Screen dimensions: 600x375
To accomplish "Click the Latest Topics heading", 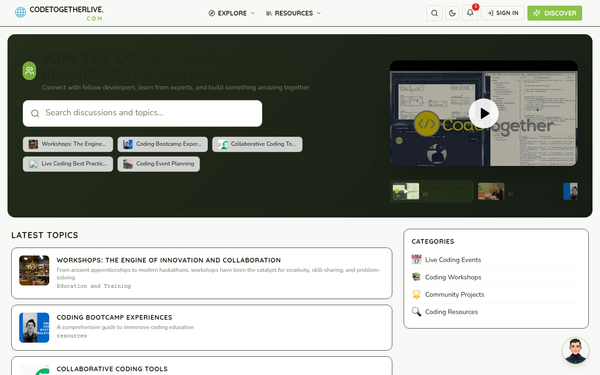I will [45, 235].
